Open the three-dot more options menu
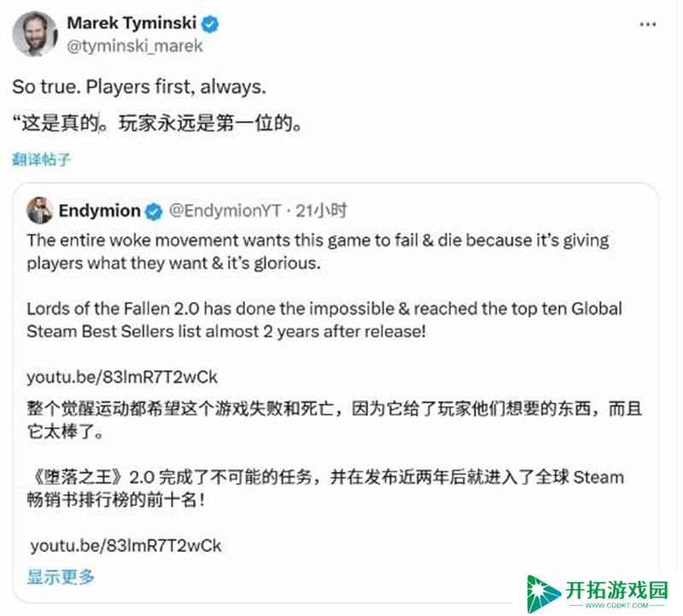 (x=648, y=25)
